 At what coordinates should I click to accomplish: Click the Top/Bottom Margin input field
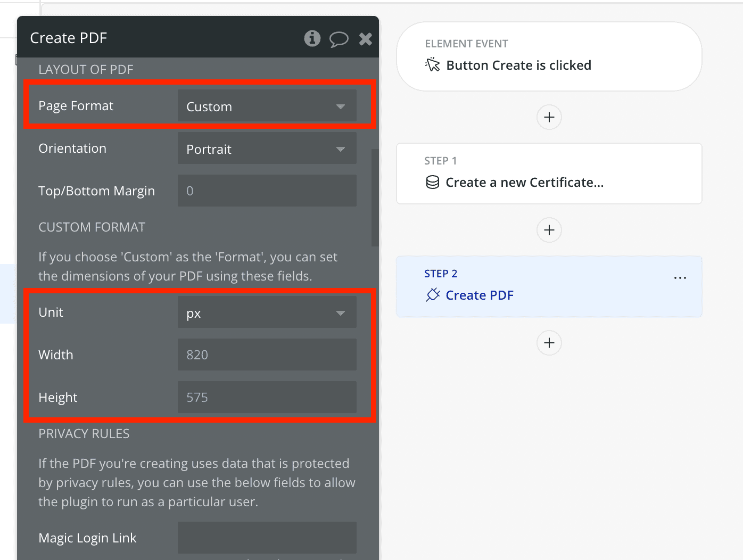pos(267,191)
